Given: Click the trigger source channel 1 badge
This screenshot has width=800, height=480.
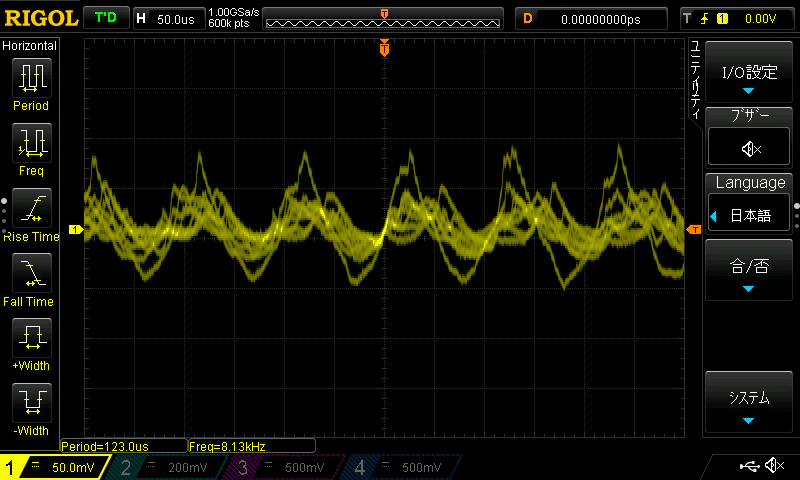Looking at the screenshot, I should (722, 19).
